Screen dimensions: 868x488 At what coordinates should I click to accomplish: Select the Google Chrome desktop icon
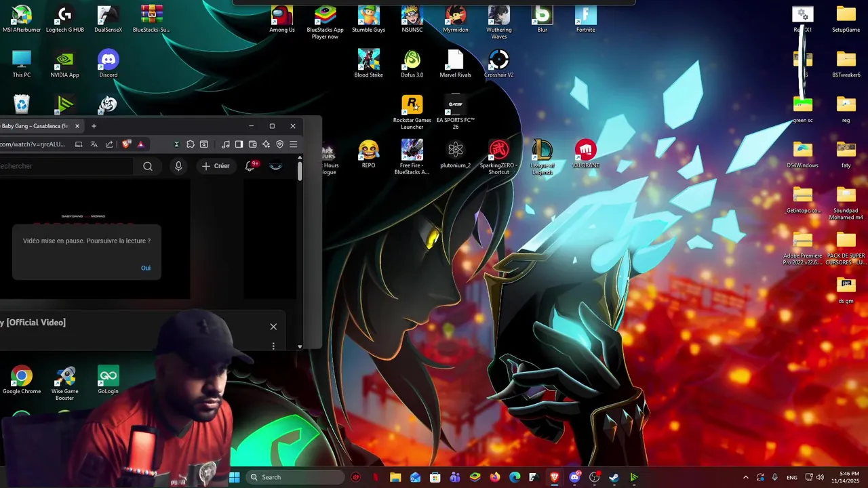pos(22,380)
